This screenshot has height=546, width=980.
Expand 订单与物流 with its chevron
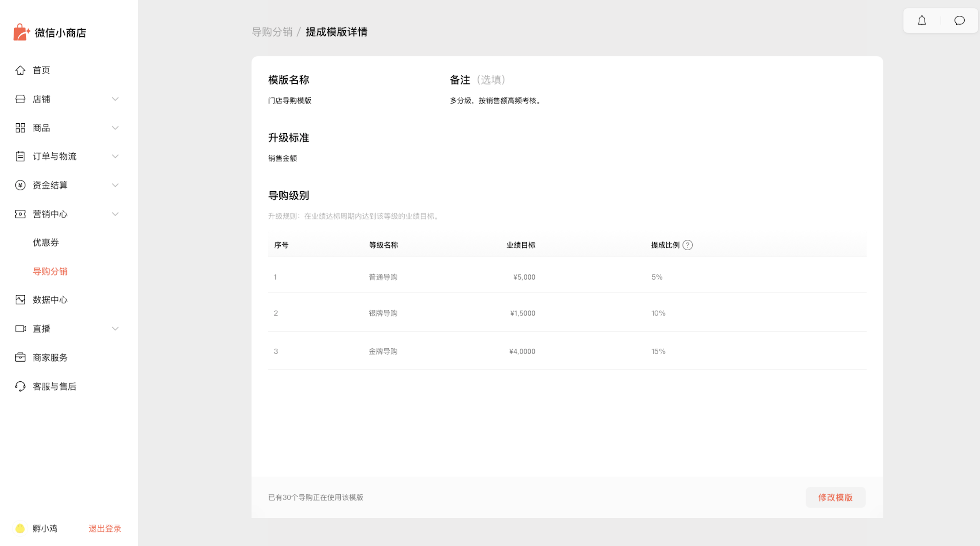click(x=115, y=156)
